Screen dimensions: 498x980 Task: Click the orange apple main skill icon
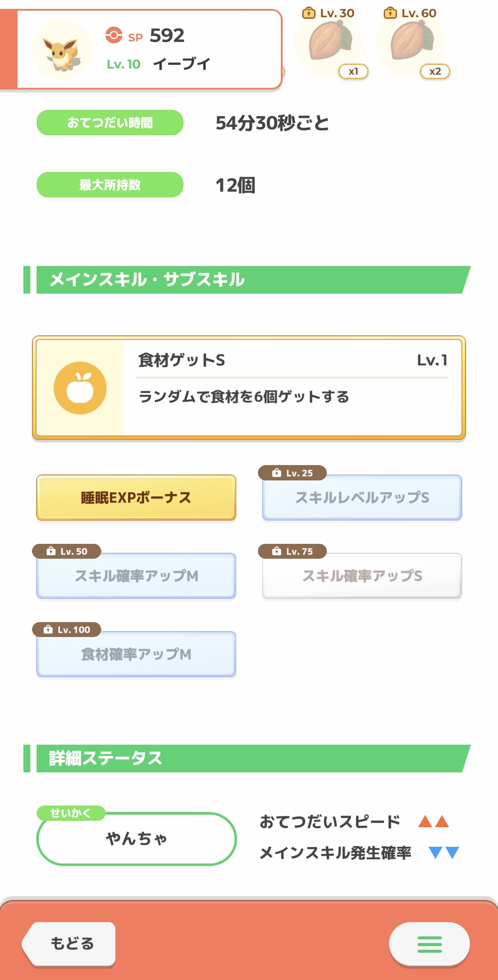point(80,388)
